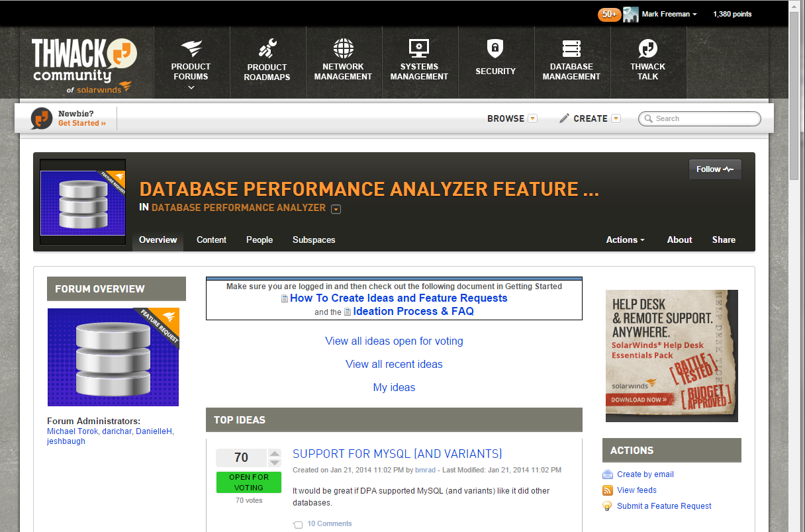Click the Help Desk Essentials Pack ad
805x532 pixels.
[671, 355]
